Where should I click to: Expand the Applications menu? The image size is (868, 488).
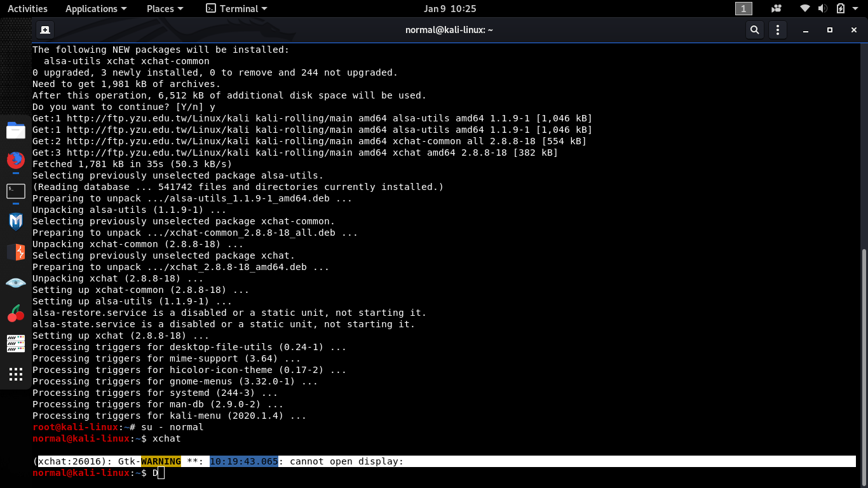96,9
